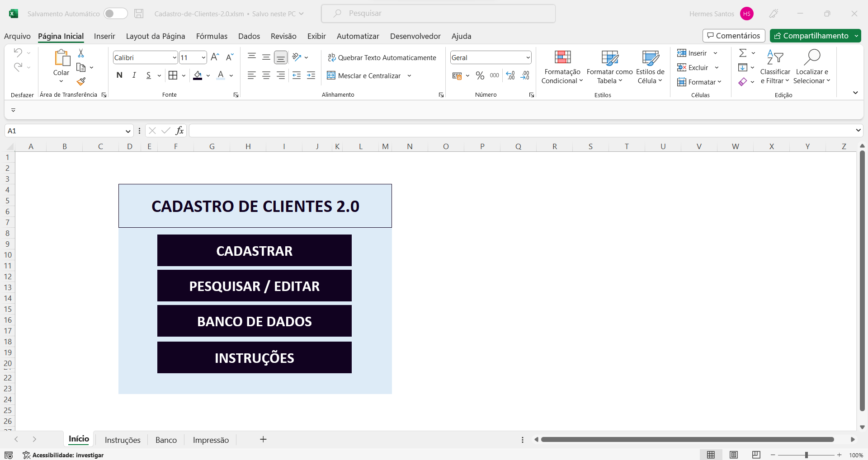Collapse the ribbon with chevron
The height and width of the screenshot is (460, 868).
(855, 93)
